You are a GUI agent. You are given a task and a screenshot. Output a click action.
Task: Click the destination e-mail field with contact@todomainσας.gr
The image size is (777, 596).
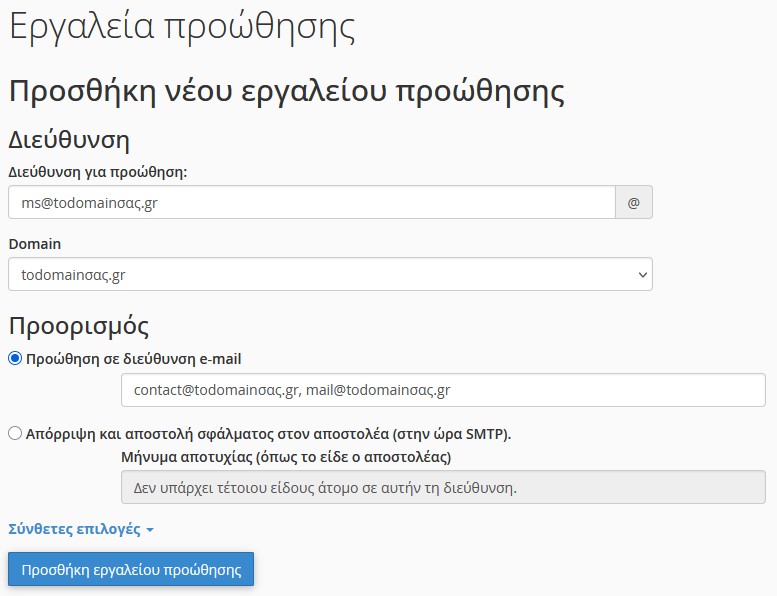click(442, 390)
